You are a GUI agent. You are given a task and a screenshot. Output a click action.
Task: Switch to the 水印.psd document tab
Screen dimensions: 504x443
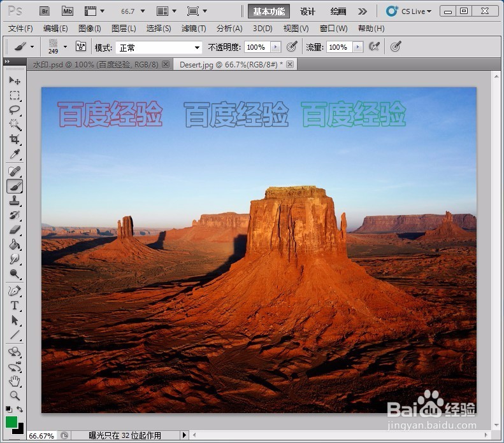point(96,64)
